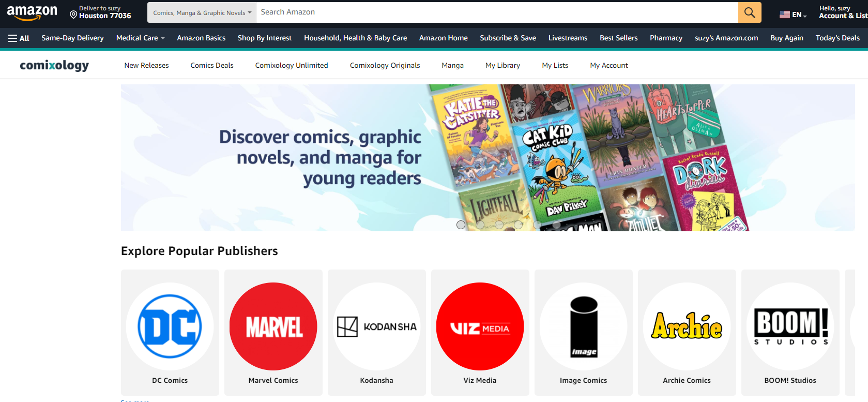Focus the Search Amazon input field
868x402 pixels.
pos(497,12)
